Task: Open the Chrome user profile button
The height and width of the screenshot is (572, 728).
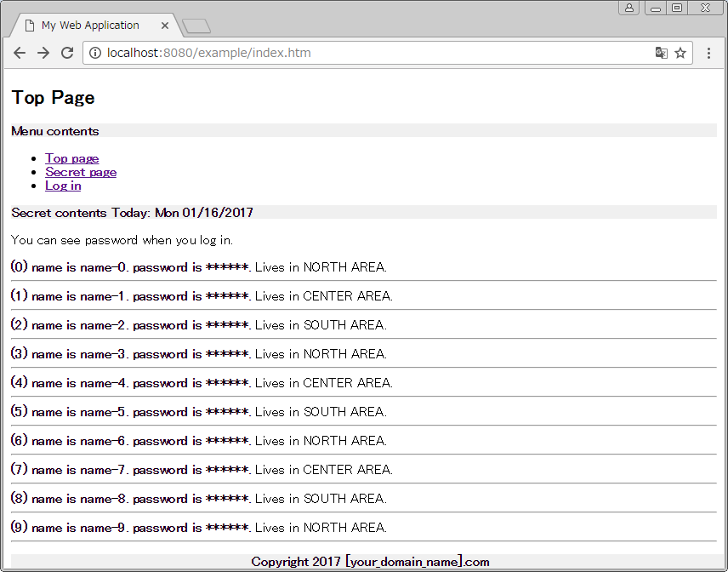Action: tap(629, 8)
